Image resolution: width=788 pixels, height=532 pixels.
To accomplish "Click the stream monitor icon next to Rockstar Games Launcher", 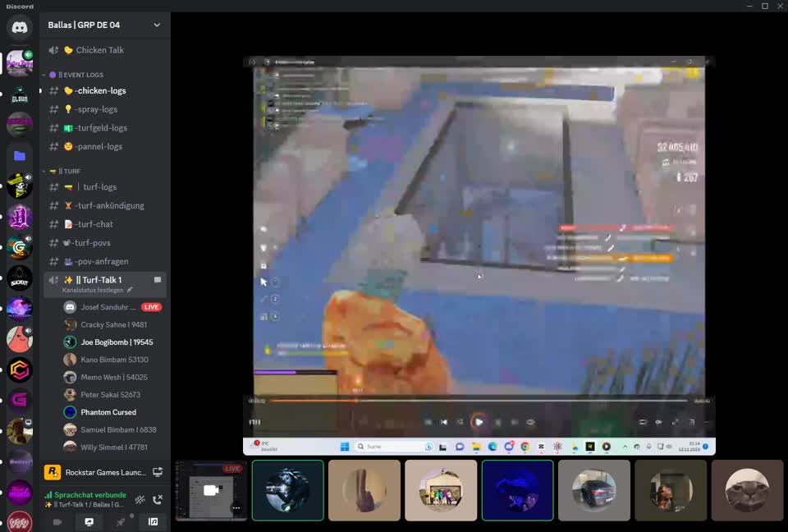I will coord(158,471).
